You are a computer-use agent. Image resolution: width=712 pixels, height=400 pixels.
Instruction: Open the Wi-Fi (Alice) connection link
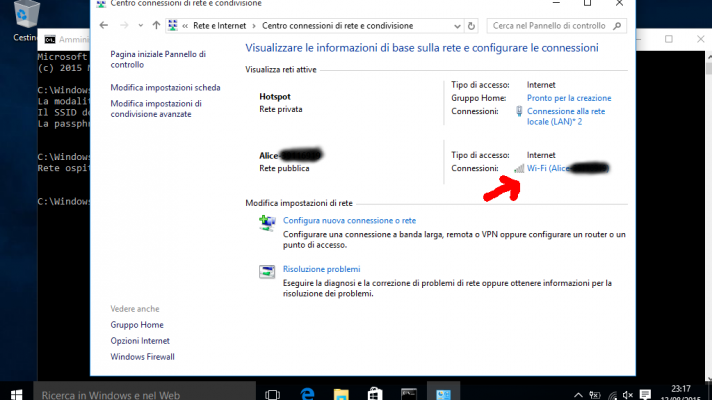coord(568,168)
